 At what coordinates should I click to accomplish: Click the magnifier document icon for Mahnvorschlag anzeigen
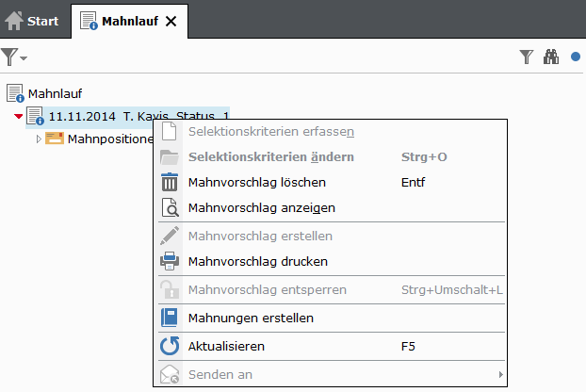170,207
